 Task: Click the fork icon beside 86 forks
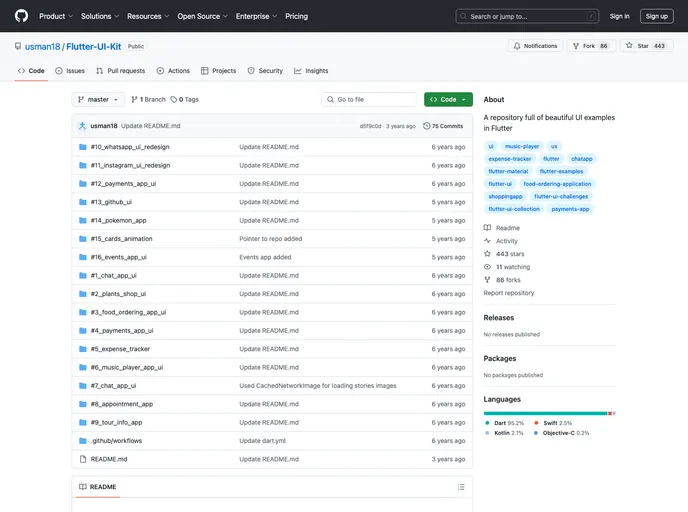point(487,280)
